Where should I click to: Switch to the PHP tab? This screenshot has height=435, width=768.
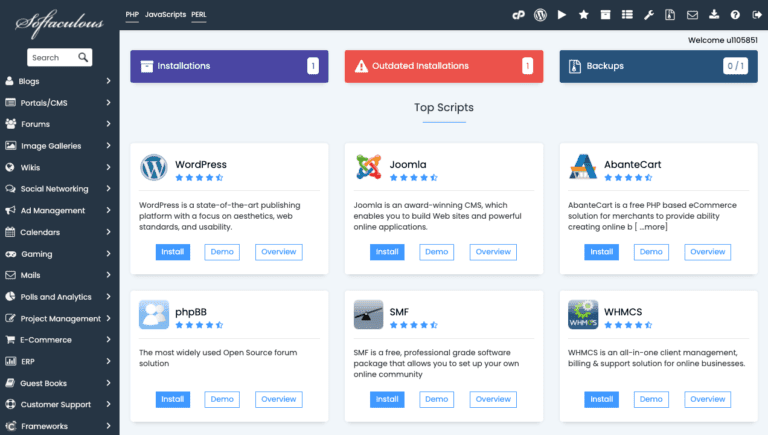click(x=132, y=15)
